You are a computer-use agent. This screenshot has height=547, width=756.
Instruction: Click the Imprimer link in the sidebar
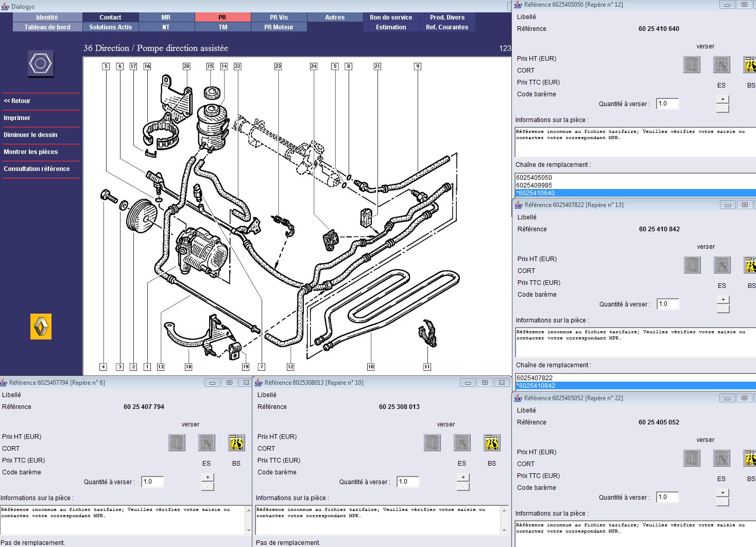(x=17, y=118)
